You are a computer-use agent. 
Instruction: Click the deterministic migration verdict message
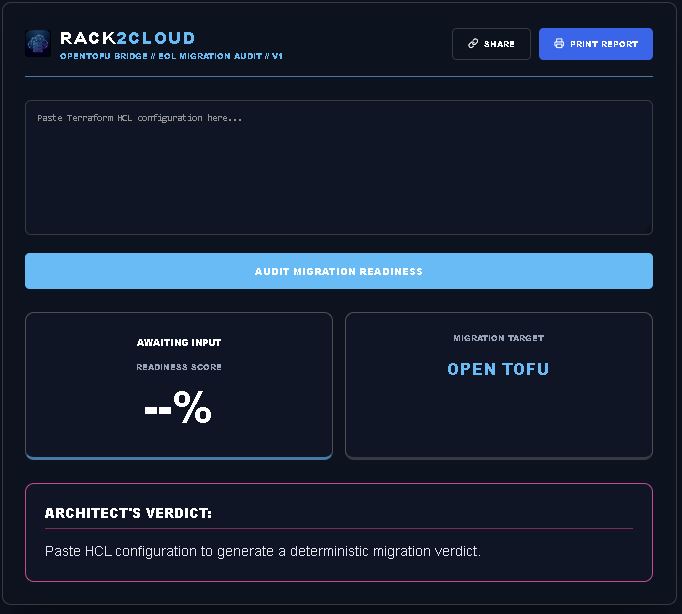point(263,551)
